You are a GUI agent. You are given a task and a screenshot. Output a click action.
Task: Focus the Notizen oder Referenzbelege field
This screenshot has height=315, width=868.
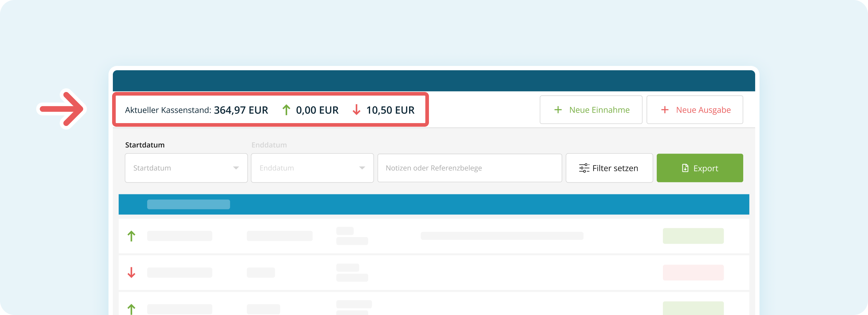point(470,168)
